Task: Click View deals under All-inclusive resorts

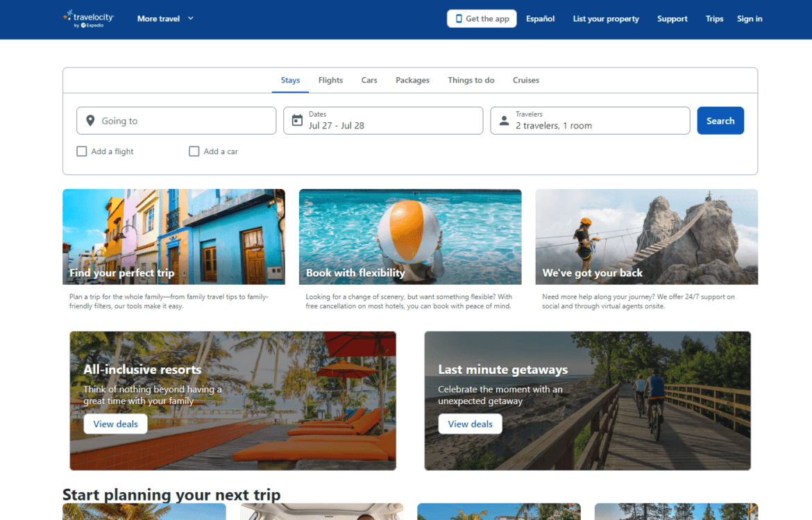Action: pyautogui.click(x=115, y=423)
